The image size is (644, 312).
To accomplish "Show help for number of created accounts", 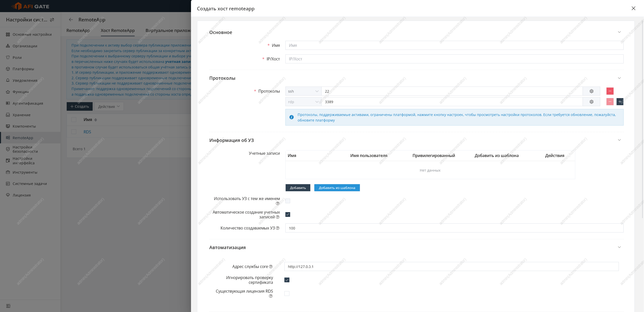I will 278,228.
